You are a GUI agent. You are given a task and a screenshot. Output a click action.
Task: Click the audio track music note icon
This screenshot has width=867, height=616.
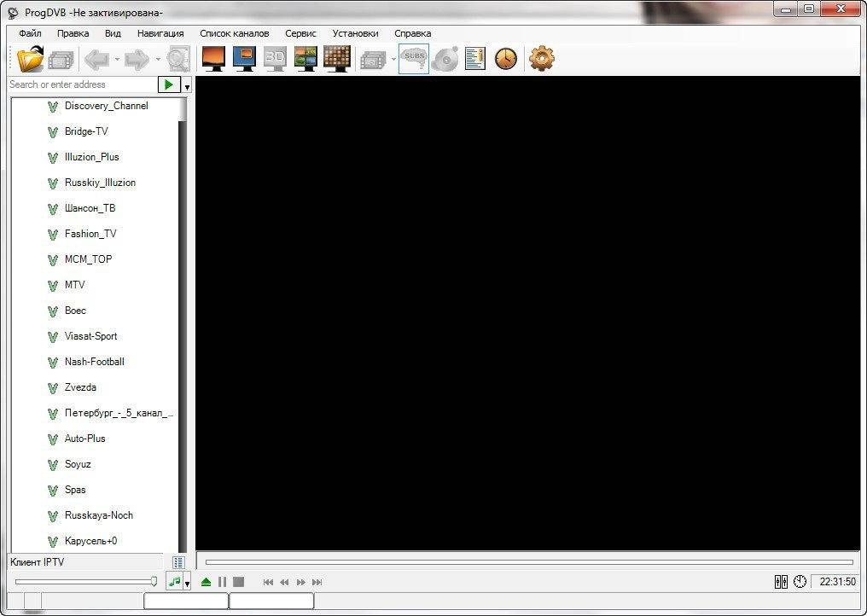(x=175, y=582)
